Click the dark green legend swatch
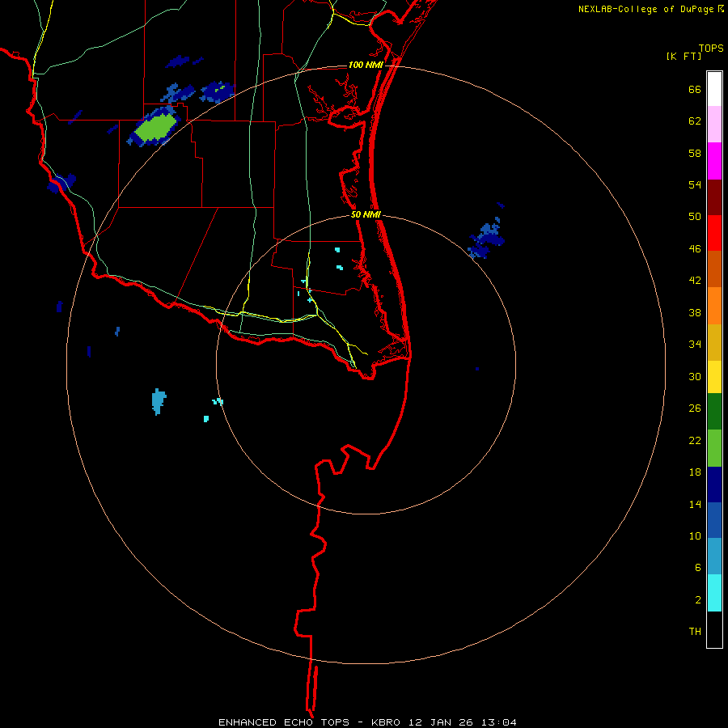This screenshot has height=728, width=728. tap(714, 412)
